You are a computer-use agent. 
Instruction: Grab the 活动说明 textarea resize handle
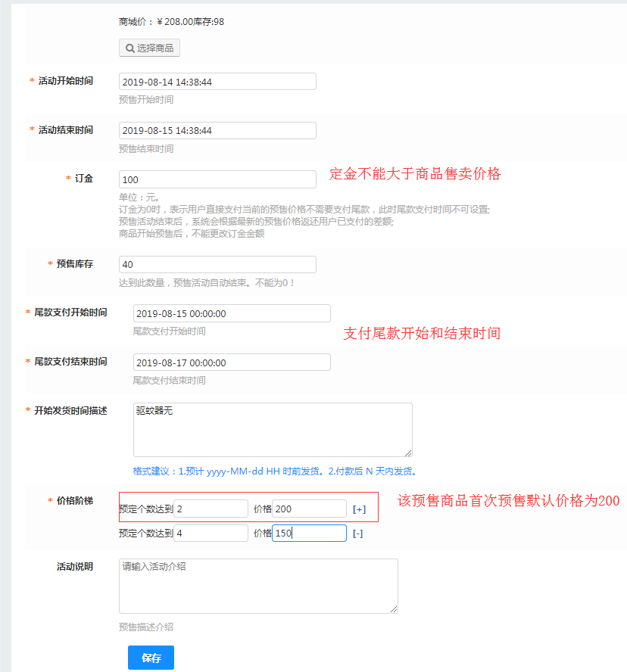[x=394, y=608]
